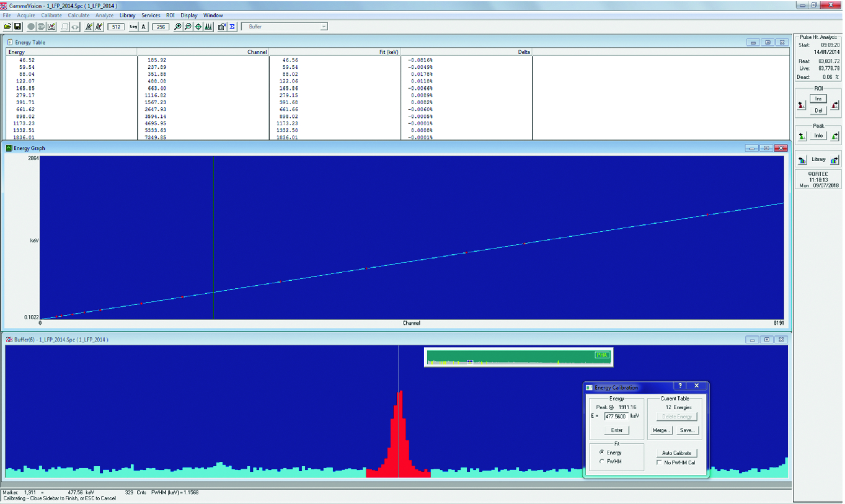Screen dimensions: 845x504
Task: Open the Buffer detector dropdown list
Action: [324, 27]
